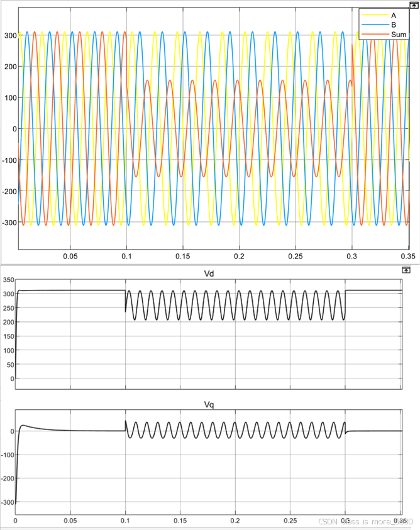Click y-axis tick '350' on the Vd plot
This screenshot has height=530, width=420.
pos(8,280)
